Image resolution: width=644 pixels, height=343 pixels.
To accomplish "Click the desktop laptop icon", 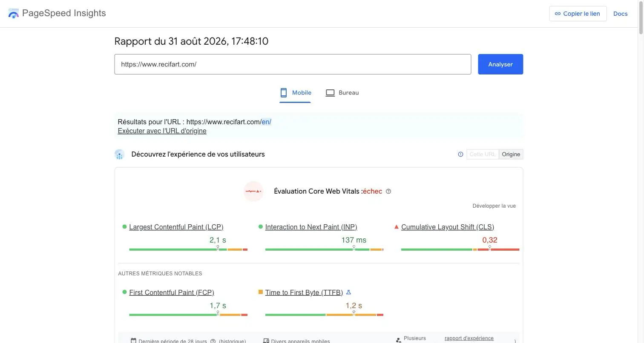I will 330,93.
